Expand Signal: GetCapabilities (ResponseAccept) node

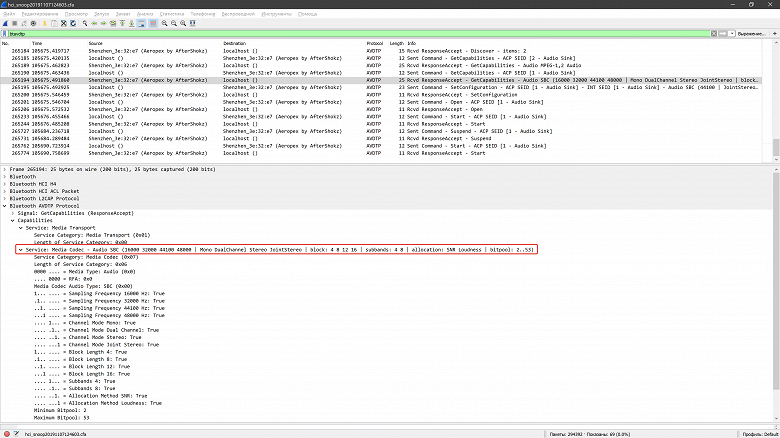13,213
